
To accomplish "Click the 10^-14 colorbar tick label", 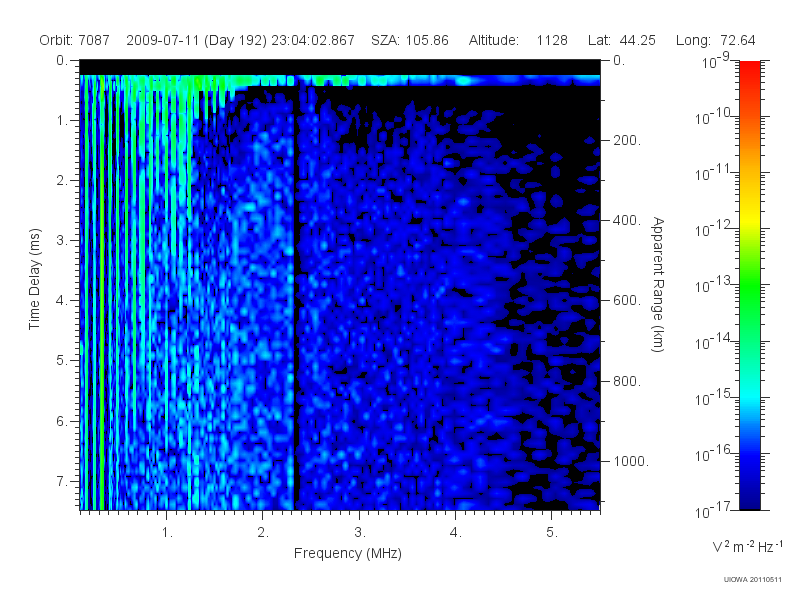I will tap(714, 341).
